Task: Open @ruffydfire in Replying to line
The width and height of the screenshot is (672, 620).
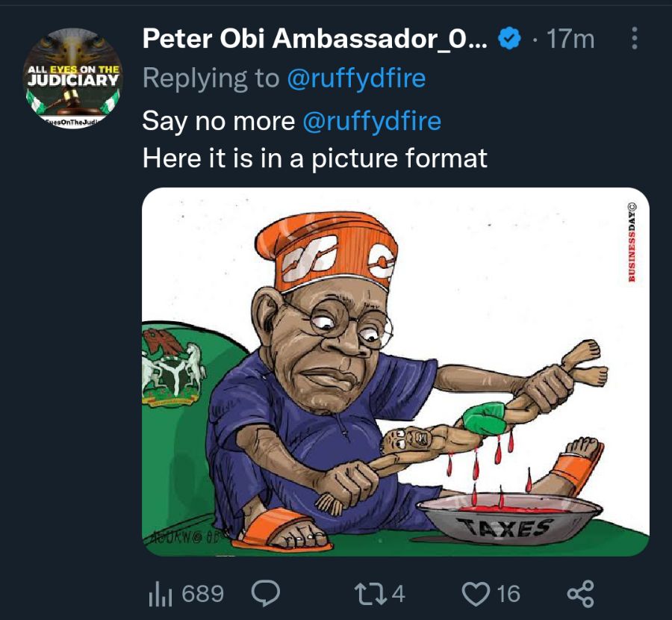Action: [x=356, y=79]
